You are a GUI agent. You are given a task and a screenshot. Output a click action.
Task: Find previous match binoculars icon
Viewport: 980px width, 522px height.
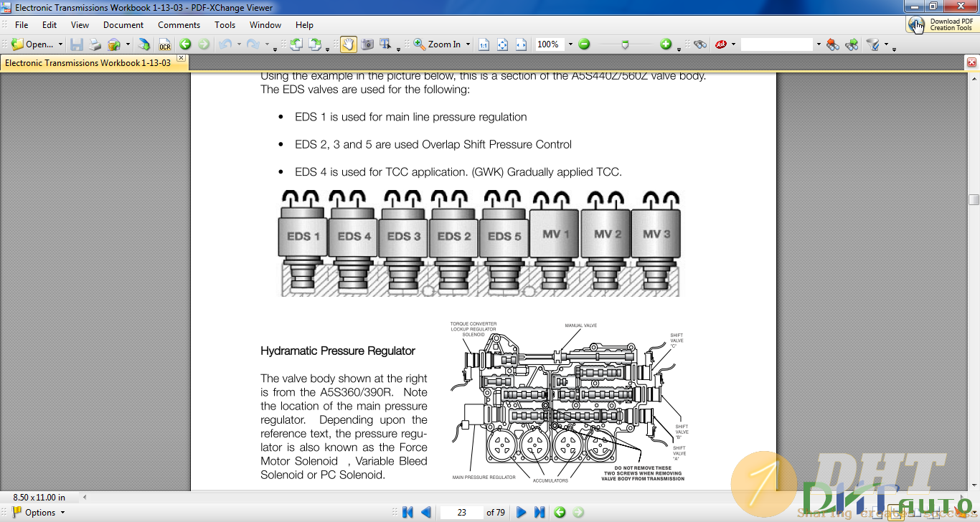tap(832, 44)
